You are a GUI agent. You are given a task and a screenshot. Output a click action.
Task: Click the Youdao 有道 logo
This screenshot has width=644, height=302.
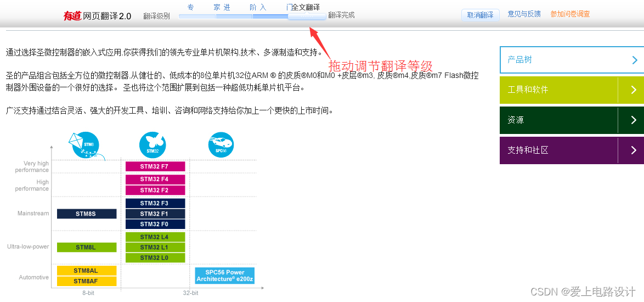coord(72,15)
